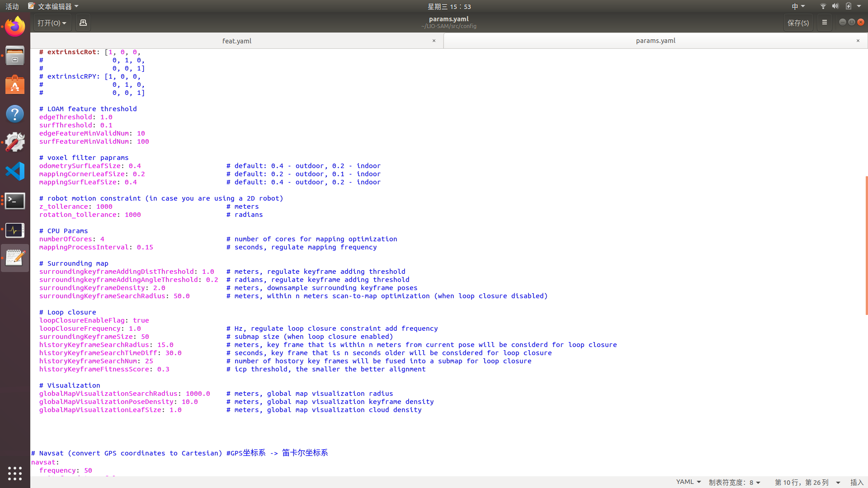Open a new document with the new tab icon

pos(83,22)
